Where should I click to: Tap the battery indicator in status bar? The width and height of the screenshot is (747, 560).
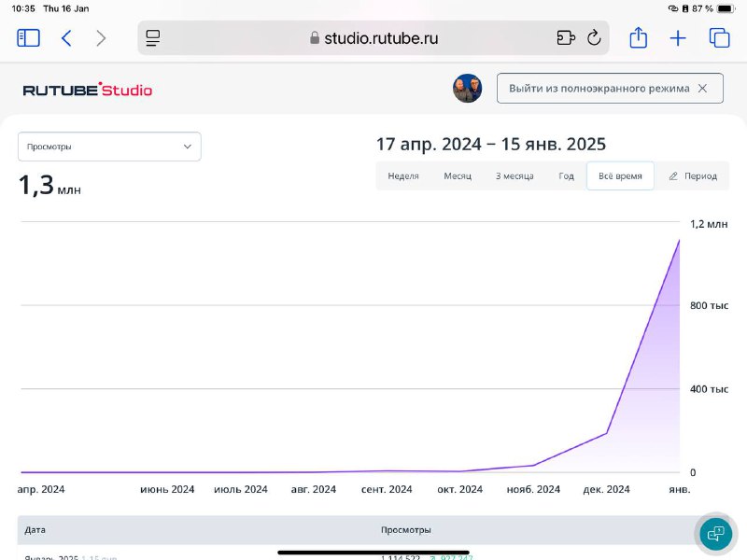pos(726,8)
